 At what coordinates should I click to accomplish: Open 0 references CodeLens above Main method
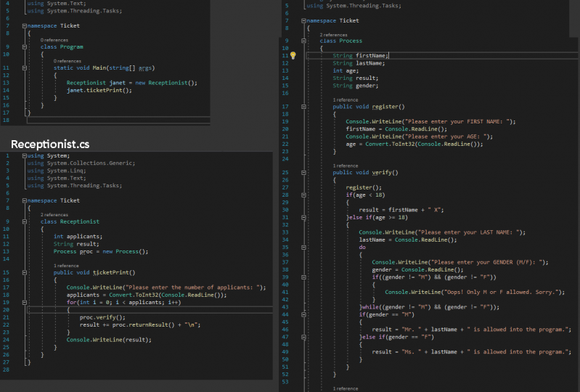[x=67, y=61]
